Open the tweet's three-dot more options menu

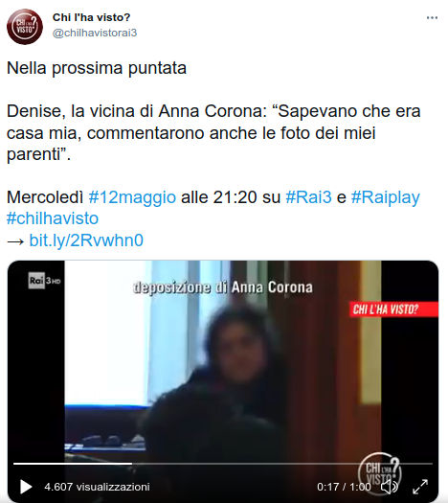(x=432, y=17)
